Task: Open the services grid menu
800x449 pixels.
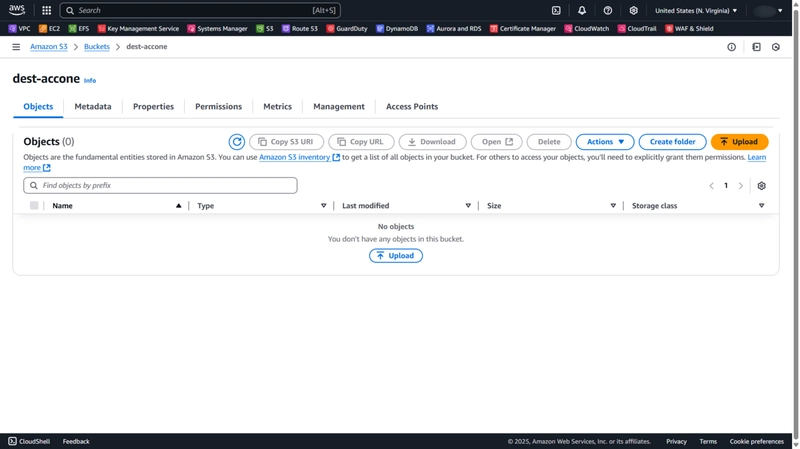Action: (x=46, y=10)
